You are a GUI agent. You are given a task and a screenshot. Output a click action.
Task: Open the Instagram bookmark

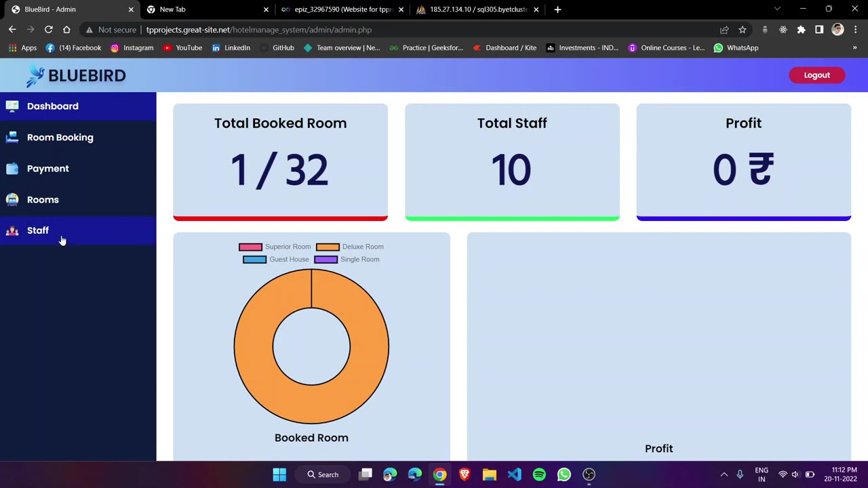(x=132, y=48)
